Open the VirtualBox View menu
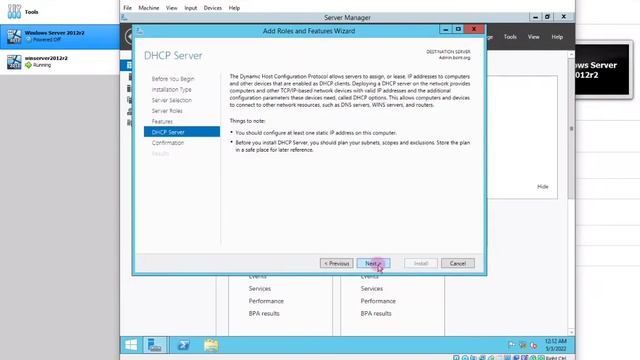 171,8
